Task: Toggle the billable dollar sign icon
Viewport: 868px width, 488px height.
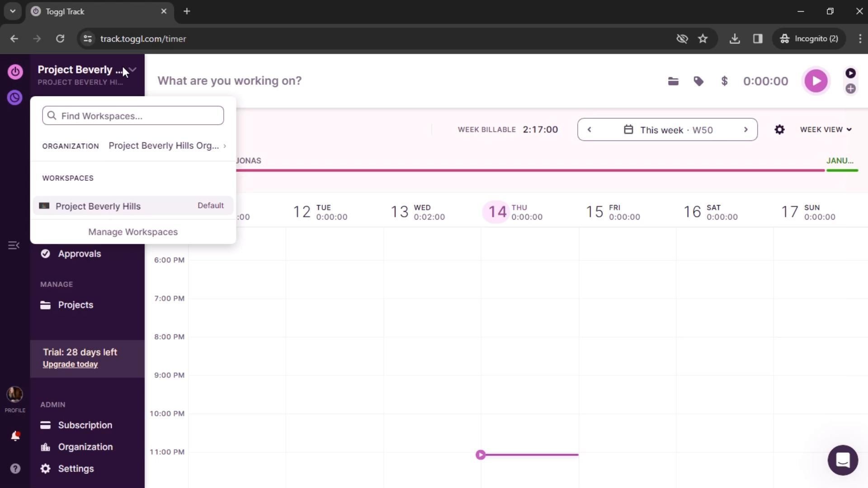Action: (x=724, y=81)
